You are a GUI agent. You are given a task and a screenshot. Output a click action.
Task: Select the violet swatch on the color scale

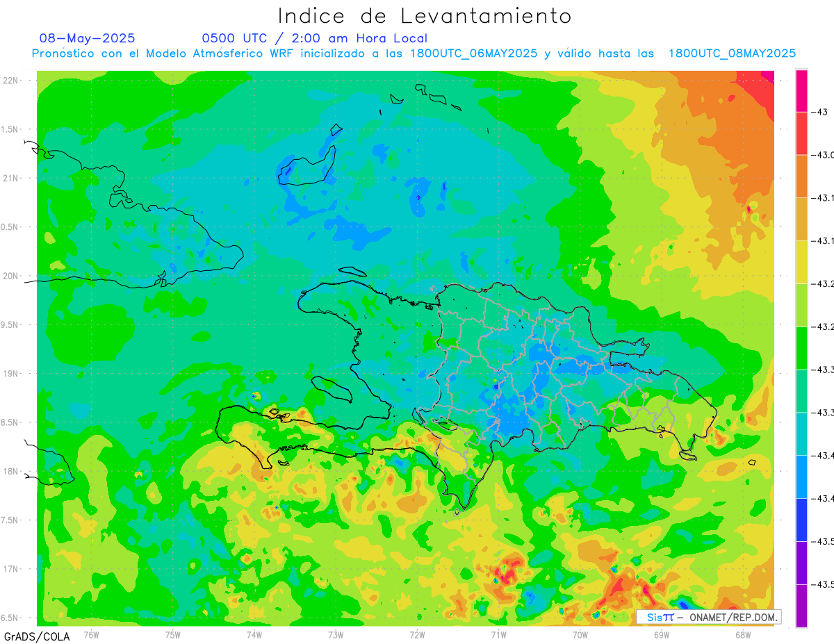(x=801, y=563)
